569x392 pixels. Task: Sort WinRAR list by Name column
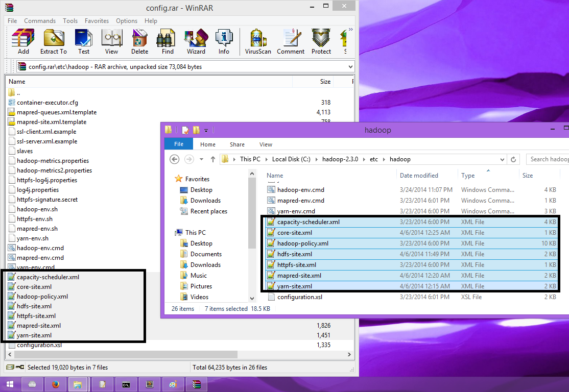tap(150, 82)
